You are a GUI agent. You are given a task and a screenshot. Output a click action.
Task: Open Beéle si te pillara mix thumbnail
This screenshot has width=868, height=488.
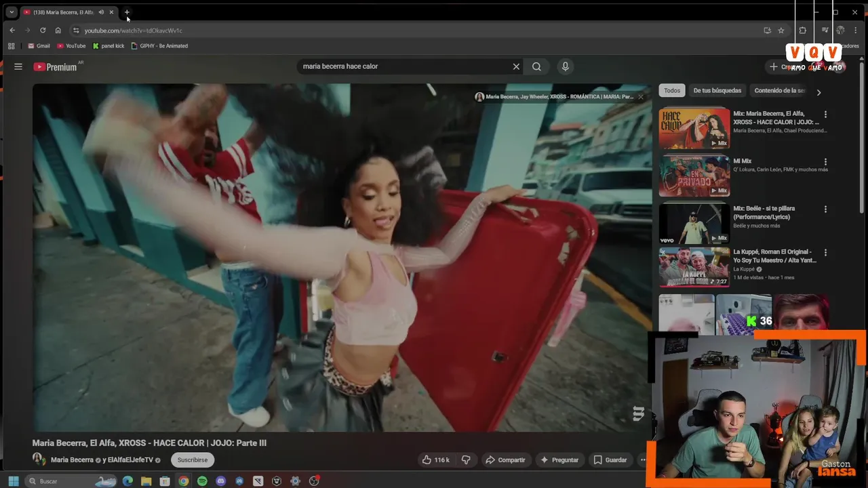click(694, 223)
